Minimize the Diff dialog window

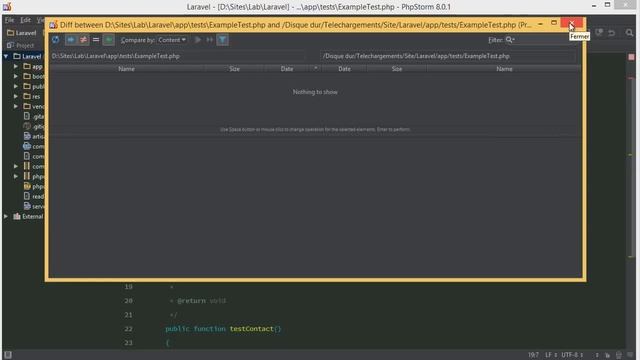point(540,24)
